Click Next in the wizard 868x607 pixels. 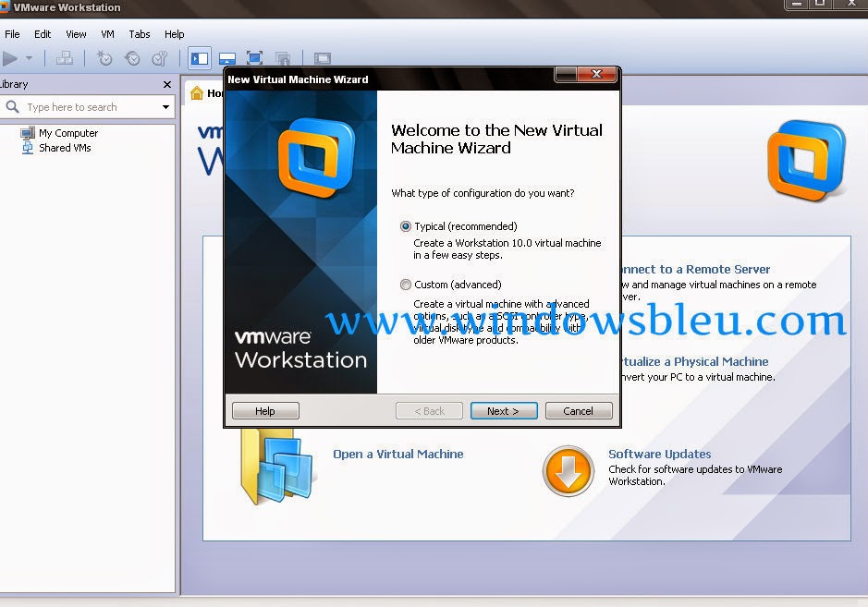[x=504, y=410]
